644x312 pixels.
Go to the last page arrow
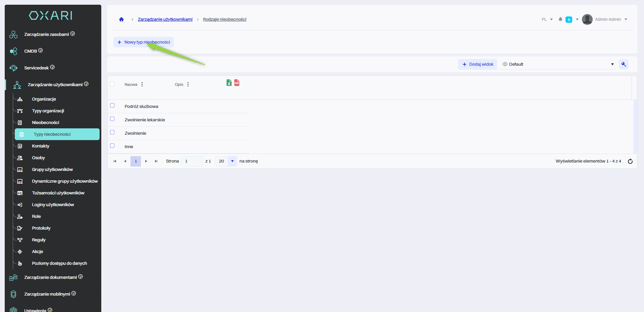[156, 161]
